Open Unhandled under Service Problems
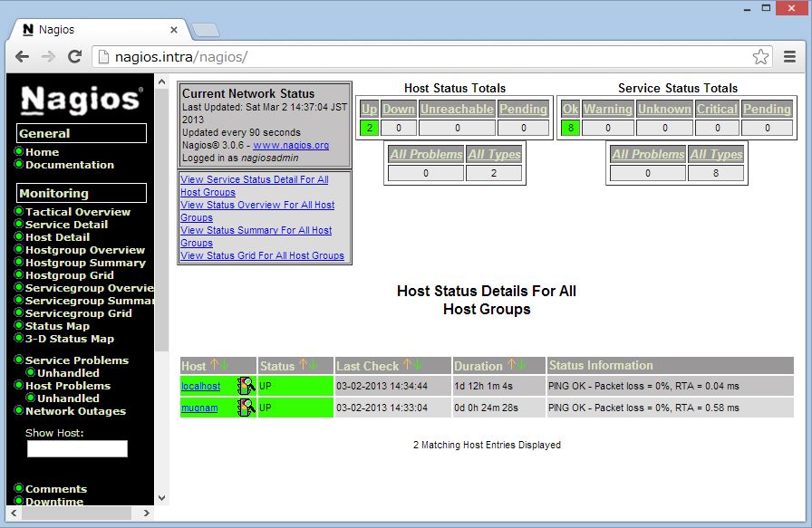Image resolution: width=812 pixels, height=528 pixels. pos(68,373)
